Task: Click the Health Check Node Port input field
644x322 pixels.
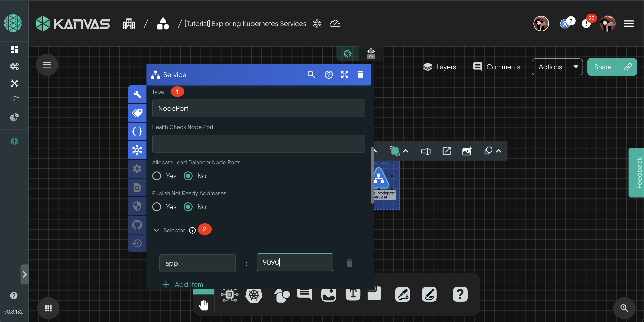Action: click(x=259, y=144)
